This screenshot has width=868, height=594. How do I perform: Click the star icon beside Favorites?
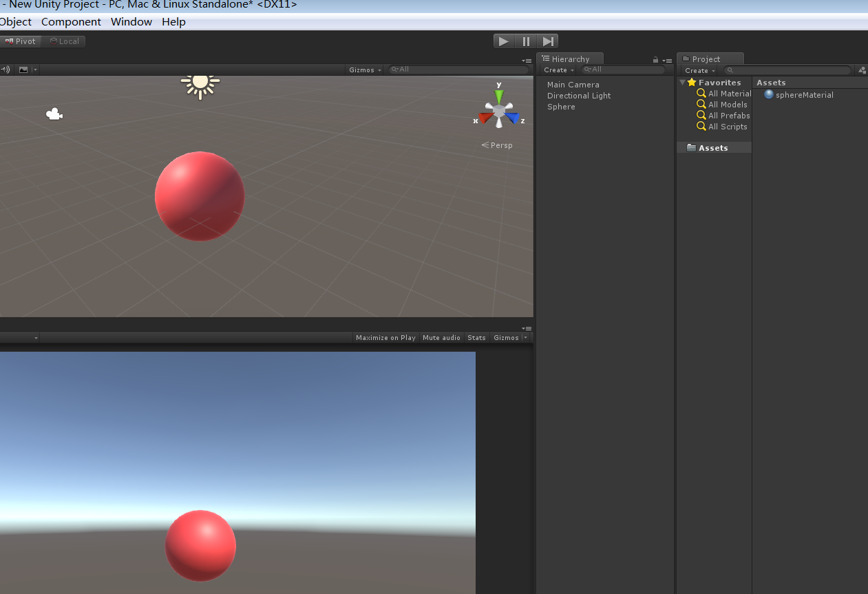click(x=690, y=82)
